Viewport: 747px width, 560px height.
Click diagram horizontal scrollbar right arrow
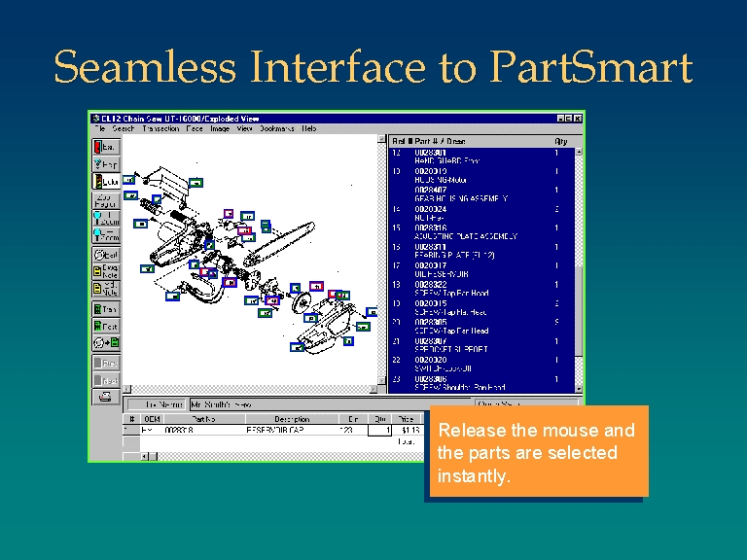pos(373,389)
